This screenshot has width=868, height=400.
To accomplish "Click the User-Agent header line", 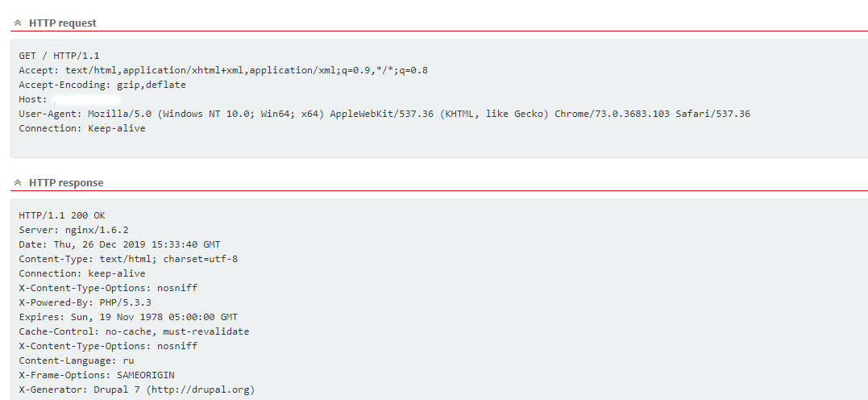I will tap(384, 114).
